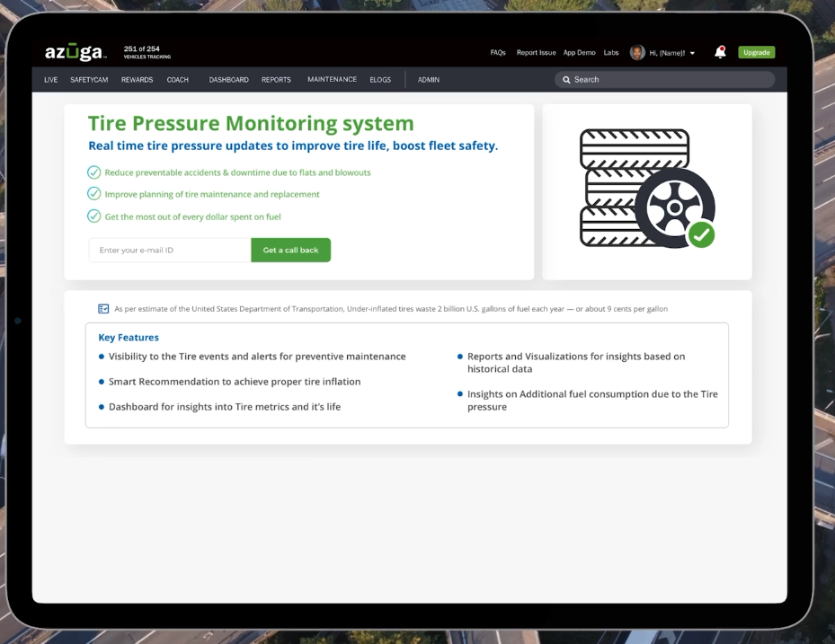Click the user profile avatar
The image size is (835, 644).
coord(637,53)
